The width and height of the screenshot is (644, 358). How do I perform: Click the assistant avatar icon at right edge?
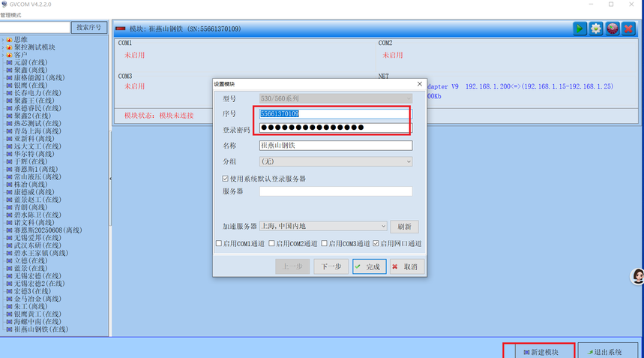[638, 276]
